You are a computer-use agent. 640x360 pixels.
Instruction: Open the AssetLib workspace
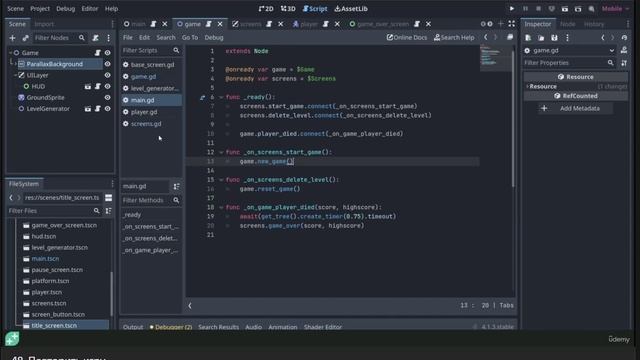coord(351,9)
